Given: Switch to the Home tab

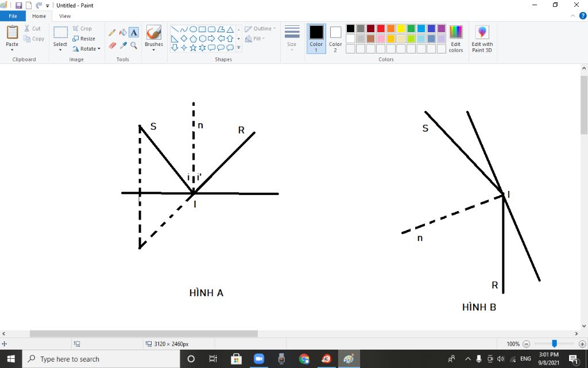Looking at the screenshot, I should (x=39, y=16).
